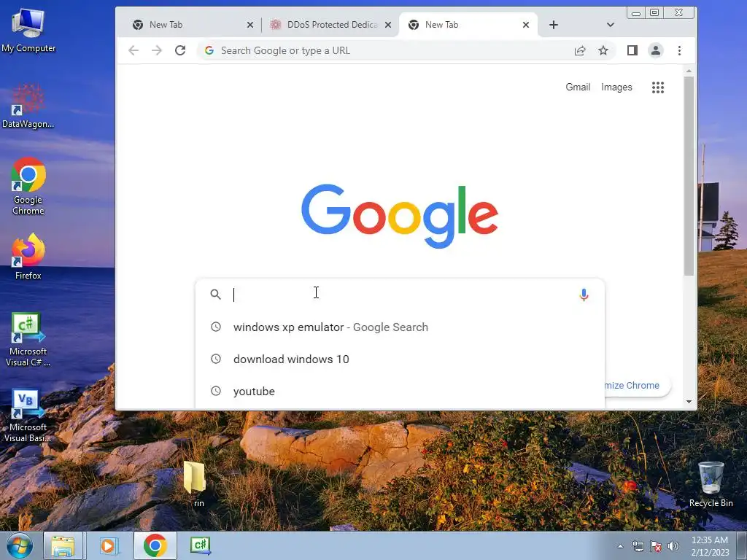
Task: Open the My Computer desktop icon
Action: [x=28, y=31]
